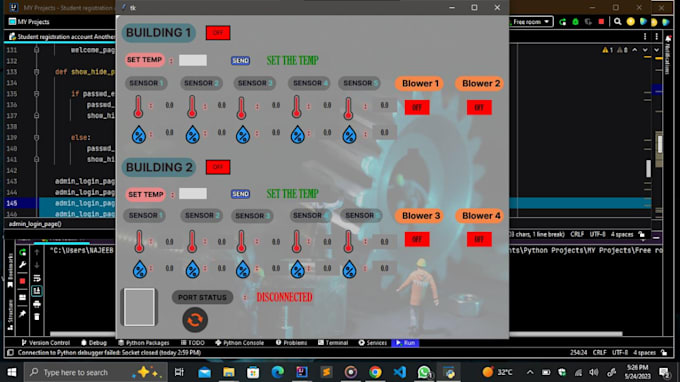This screenshot has width=680, height=382.
Task: Toggle Blower 1 OFF button
Action: click(x=417, y=108)
